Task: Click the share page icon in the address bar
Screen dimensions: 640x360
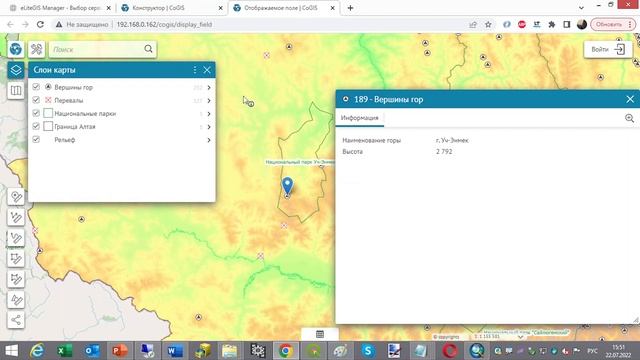Action: pyautogui.click(x=473, y=24)
